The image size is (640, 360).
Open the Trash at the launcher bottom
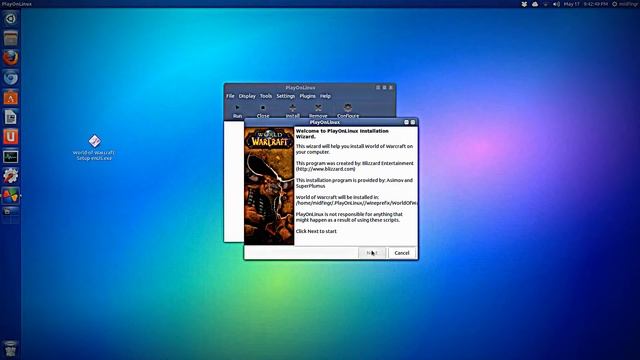coord(11,349)
